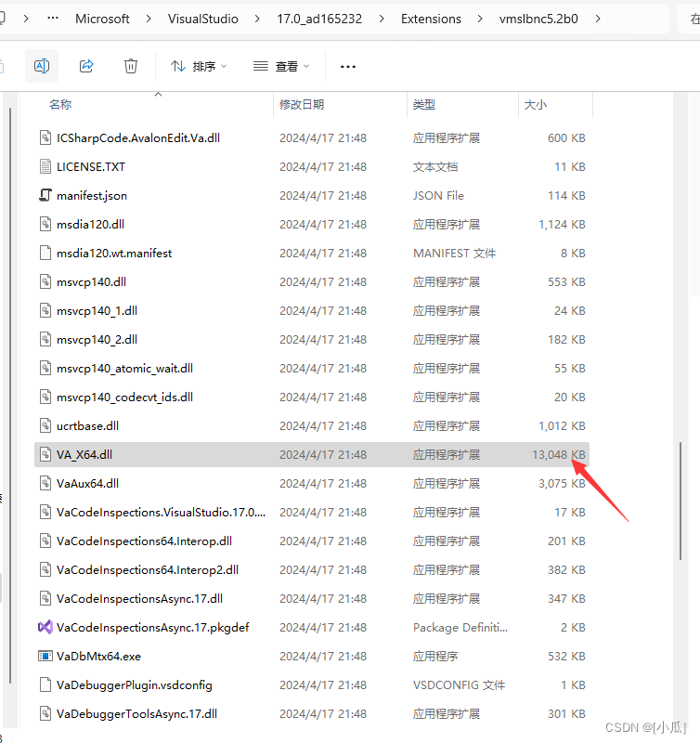Screen dimensions: 700x743
Task: Click the Rename toolbar icon
Action: coord(42,66)
